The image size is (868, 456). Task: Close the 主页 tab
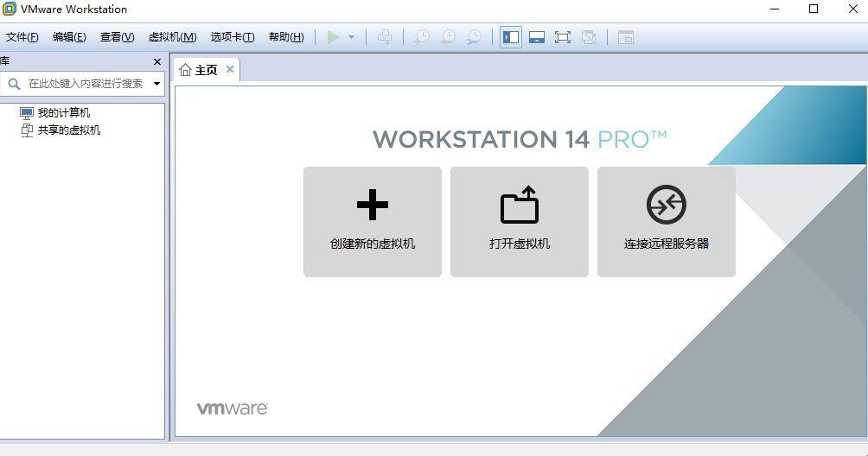[x=230, y=69]
